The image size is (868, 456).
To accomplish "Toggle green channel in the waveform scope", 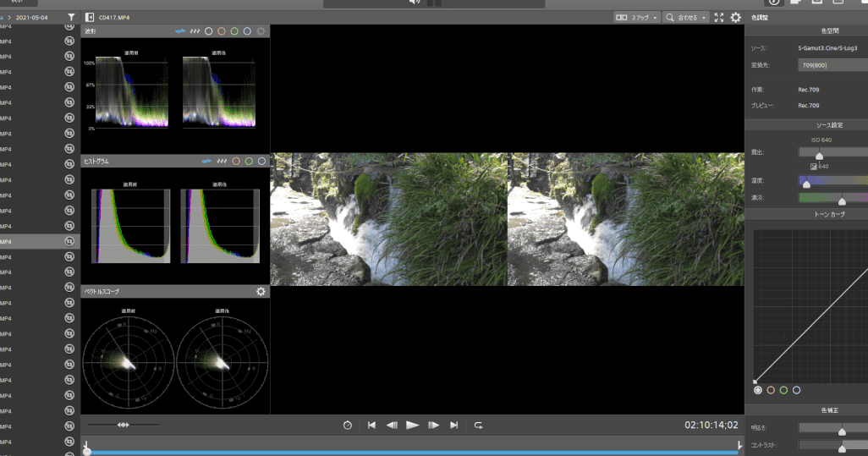I will [234, 31].
